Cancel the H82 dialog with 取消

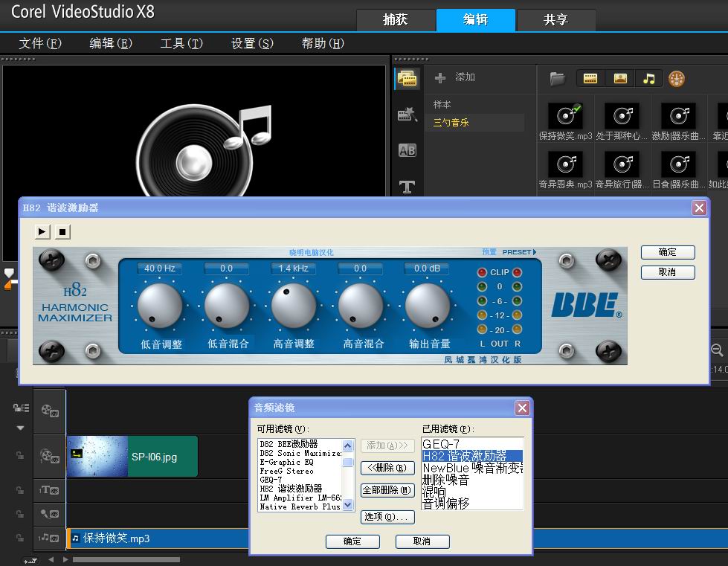(x=668, y=272)
